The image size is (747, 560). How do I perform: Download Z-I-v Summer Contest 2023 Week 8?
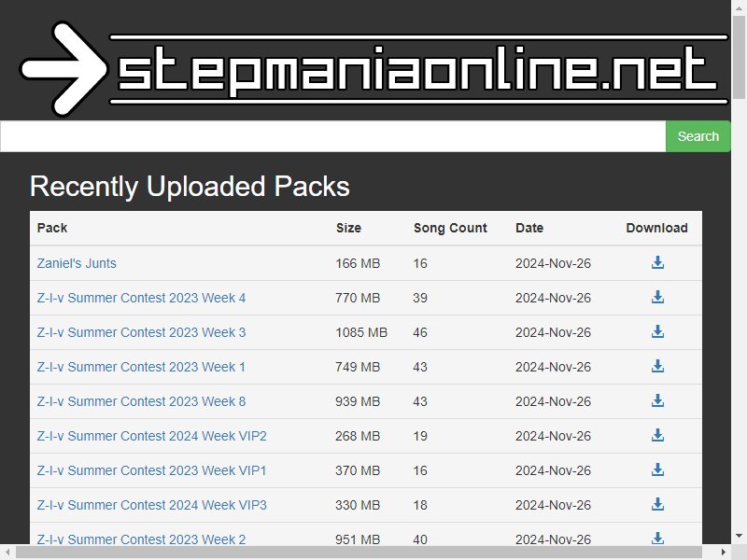(657, 400)
